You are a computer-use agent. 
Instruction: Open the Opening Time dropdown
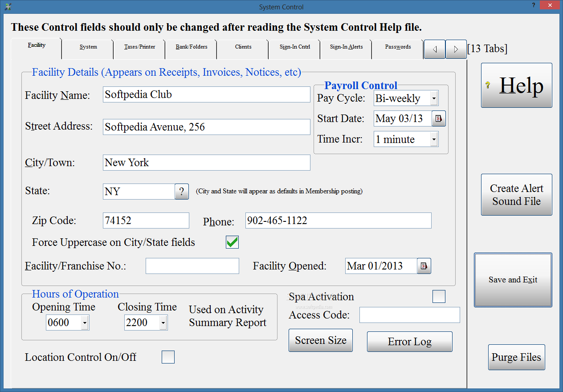tap(85, 323)
